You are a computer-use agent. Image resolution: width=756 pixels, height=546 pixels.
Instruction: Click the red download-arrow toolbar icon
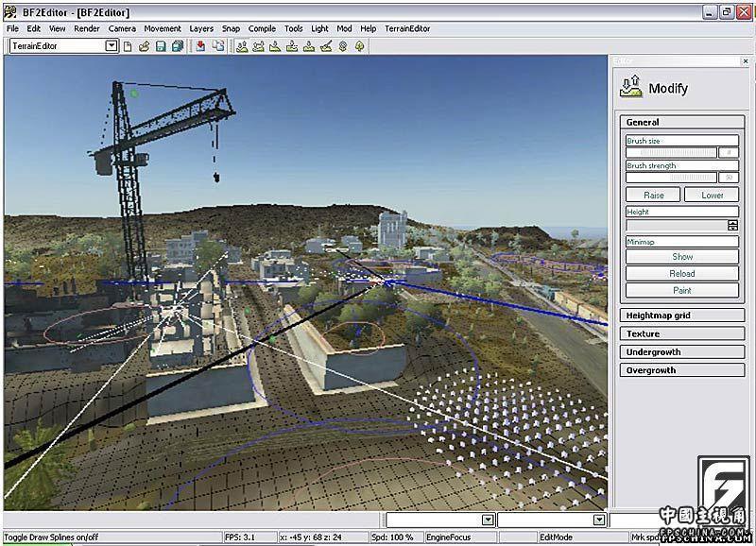(x=200, y=46)
